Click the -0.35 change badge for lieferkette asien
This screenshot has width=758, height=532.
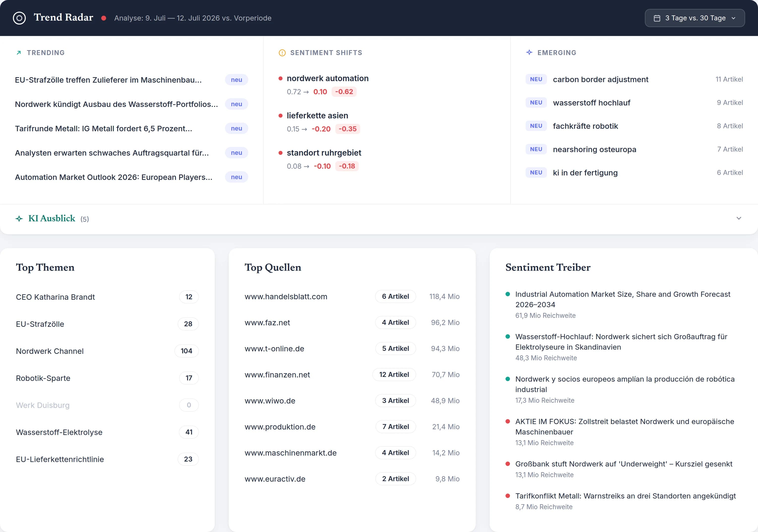pos(347,129)
